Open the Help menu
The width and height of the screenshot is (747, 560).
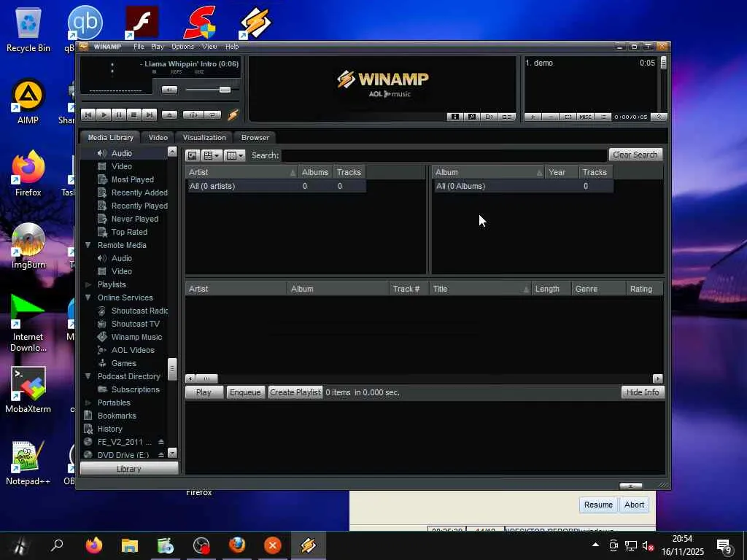click(232, 47)
